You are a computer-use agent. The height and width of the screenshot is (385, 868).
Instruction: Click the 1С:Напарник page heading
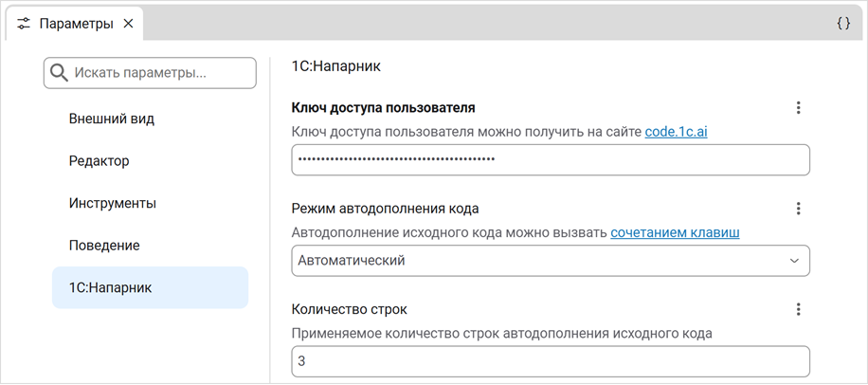pyautogui.click(x=336, y=66)
